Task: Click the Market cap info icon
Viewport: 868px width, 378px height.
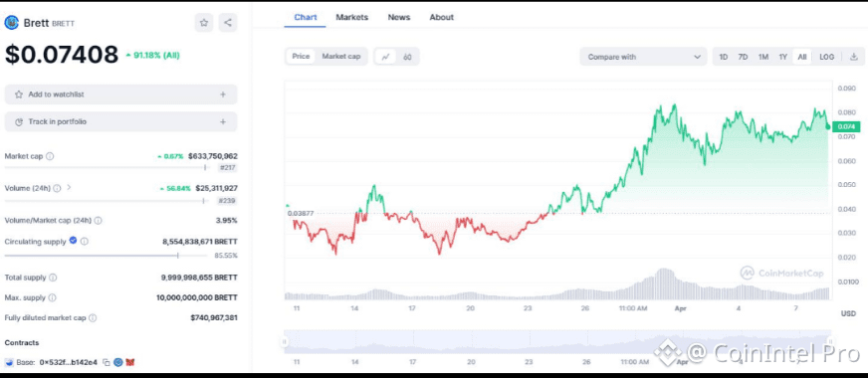Action: tap(50, 156)
